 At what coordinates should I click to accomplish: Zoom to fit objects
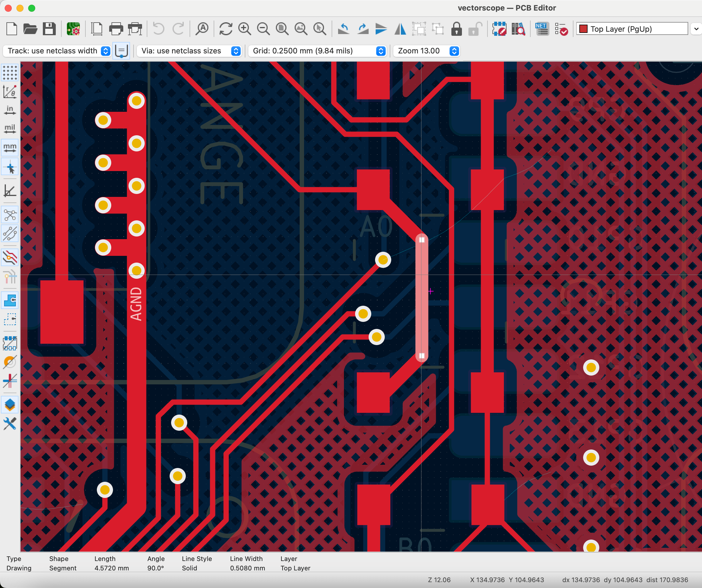pyautogui.click(x=301, y=29)
